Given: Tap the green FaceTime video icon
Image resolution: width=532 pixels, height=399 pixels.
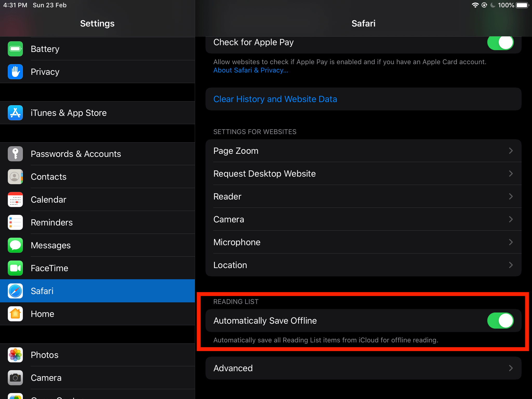Looking at the screenshot, I should pyautogui.click(x=15, y=268).
